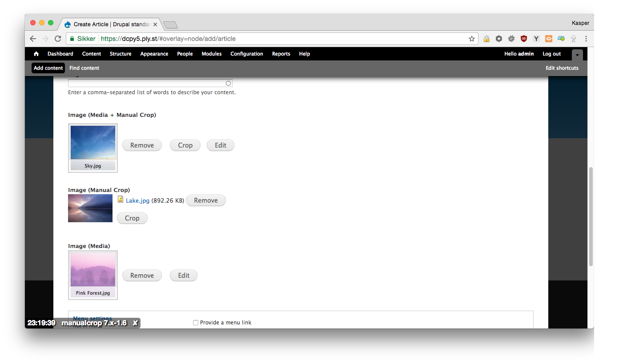
Task: Open the People admin menu
Action: click(x=185, y=54)
